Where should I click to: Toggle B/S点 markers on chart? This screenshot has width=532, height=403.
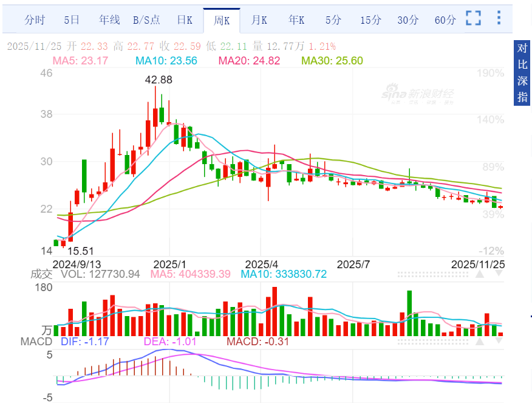[x=146, y=20]
